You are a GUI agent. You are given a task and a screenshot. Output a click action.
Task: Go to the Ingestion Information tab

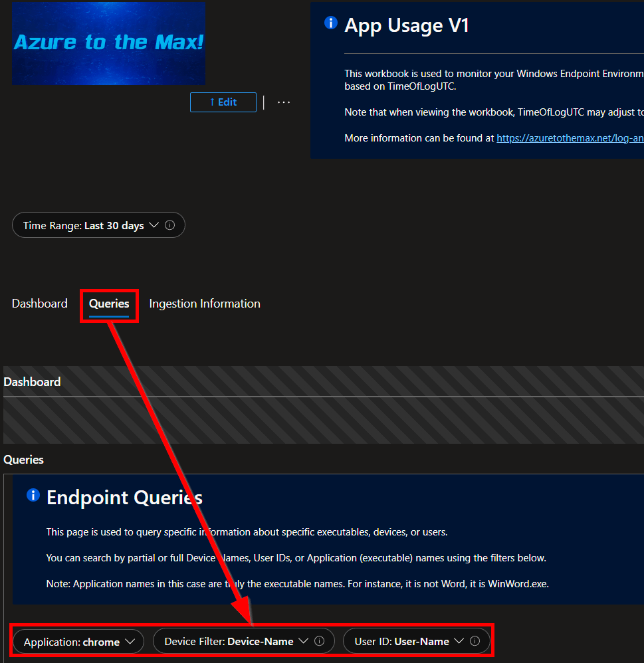click(205, 304)
